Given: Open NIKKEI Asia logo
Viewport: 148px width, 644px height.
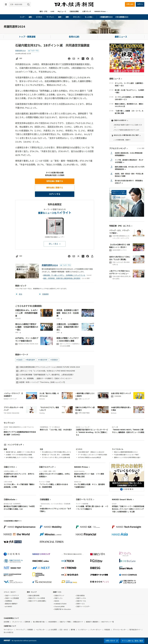Looking at the screenshot, I should pos(120,534).
